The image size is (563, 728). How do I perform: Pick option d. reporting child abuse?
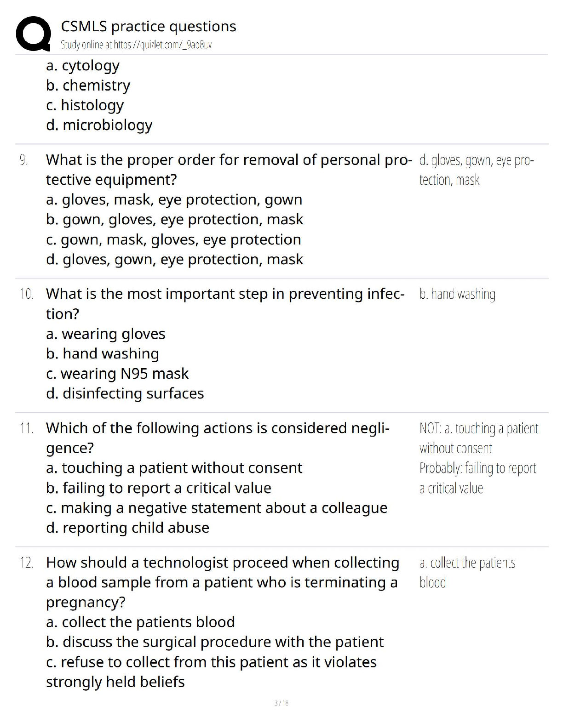click(127, 528)
